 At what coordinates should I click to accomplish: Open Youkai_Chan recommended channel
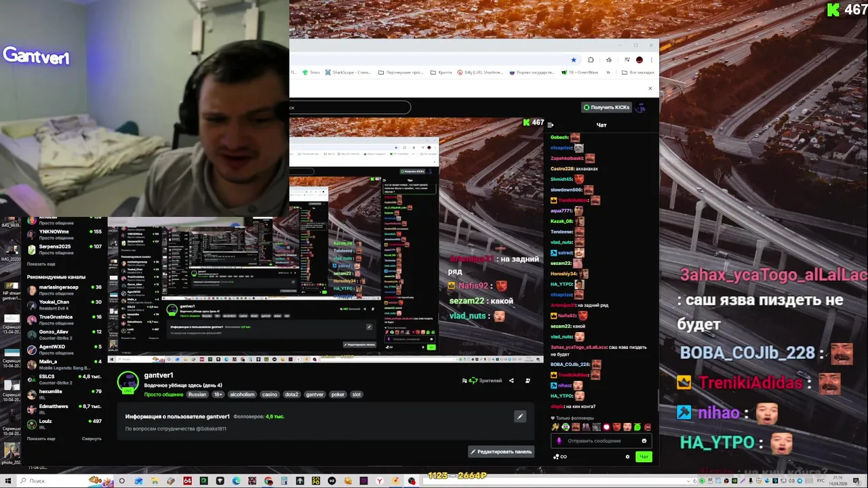(x=64, y=304)
